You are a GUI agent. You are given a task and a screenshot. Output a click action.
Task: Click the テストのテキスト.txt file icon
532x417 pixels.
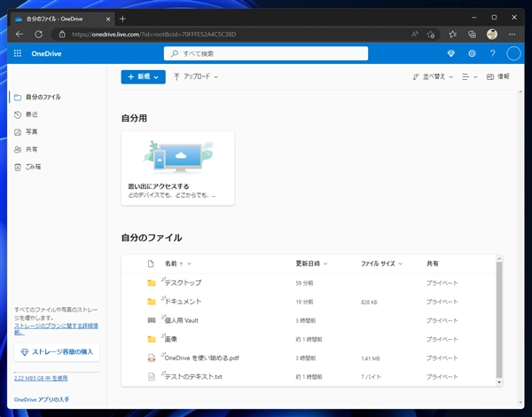[152, 376]
